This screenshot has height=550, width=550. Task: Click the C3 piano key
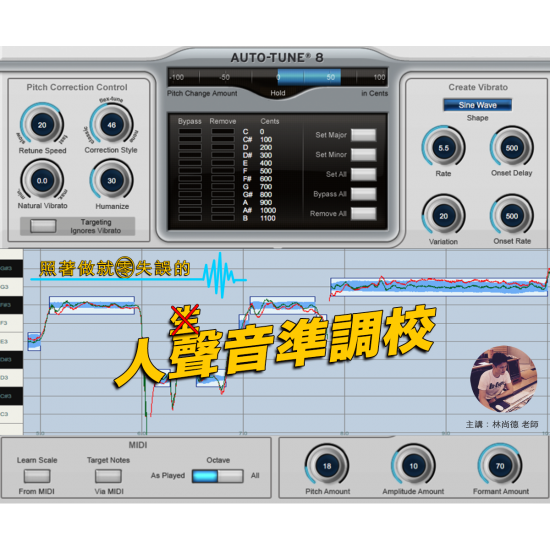pyautogui.click(x=11, y=414)
